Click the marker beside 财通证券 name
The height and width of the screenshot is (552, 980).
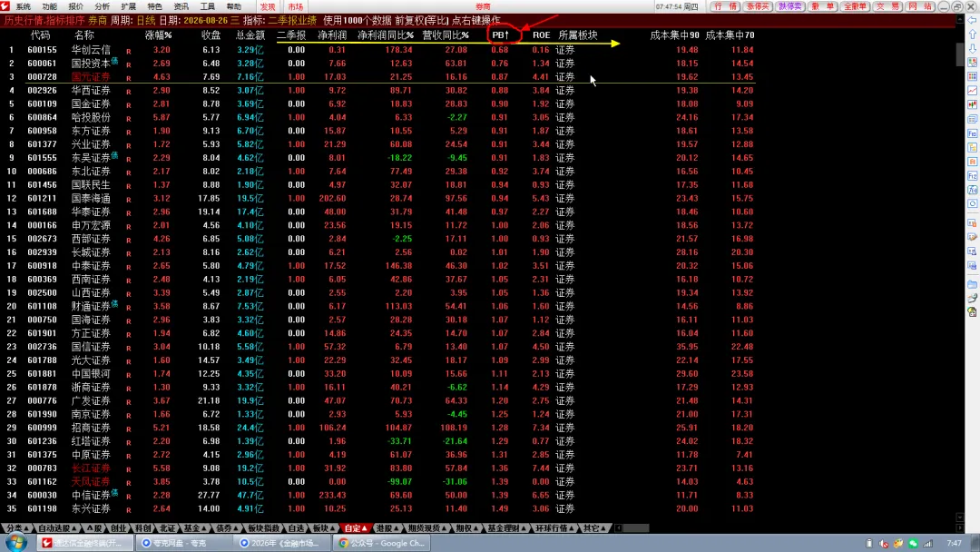(x=114, y=304)
